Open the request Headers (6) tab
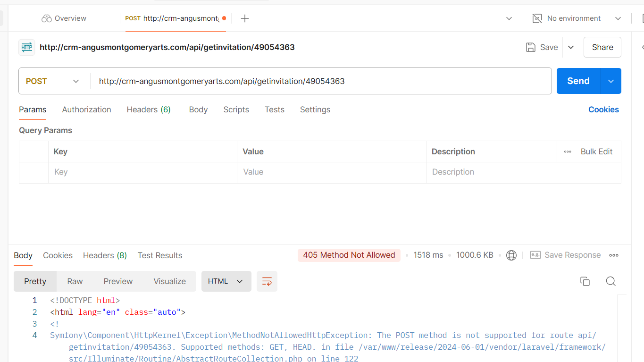This screenshot has width=644, height=362. click(x=149, y=109)
